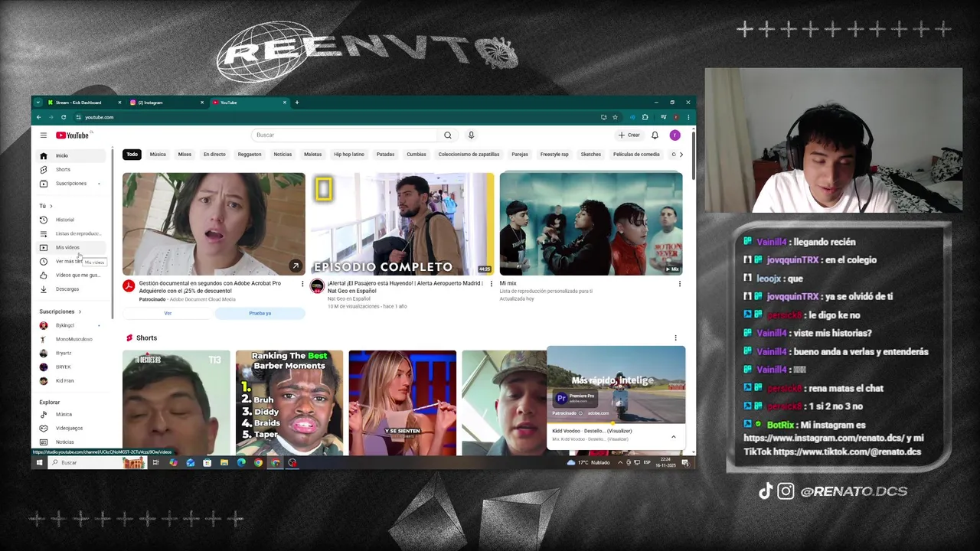Open more options for Mi mix
This screenshot has width=980, height=551.
click(x=679, y=284)
